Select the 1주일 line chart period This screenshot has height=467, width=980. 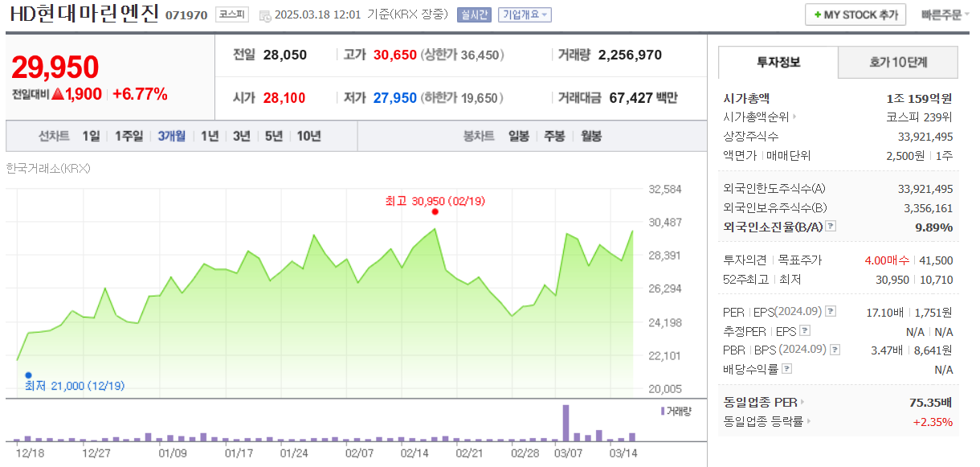129,136
